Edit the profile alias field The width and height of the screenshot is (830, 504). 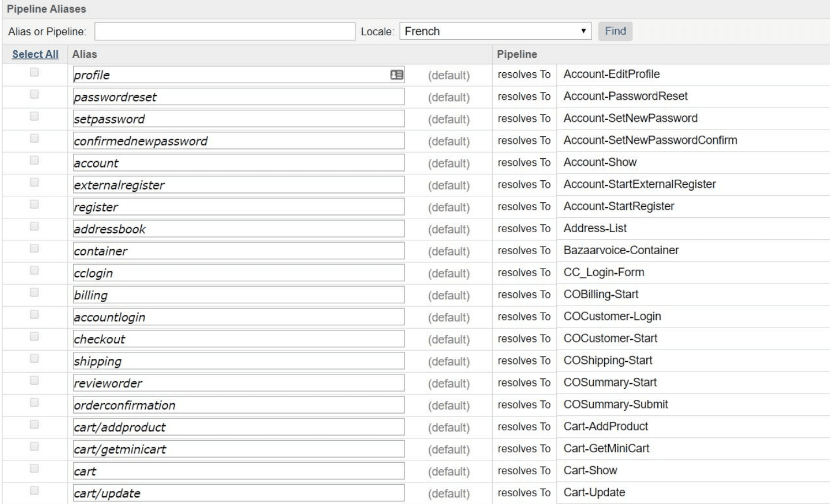pyautogui.click(x=238, y=75)
